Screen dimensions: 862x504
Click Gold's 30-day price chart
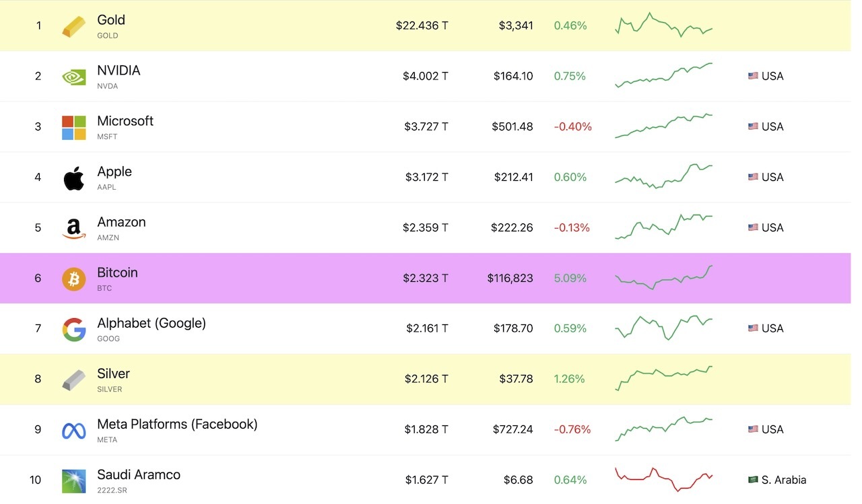[x=663, y=25]
